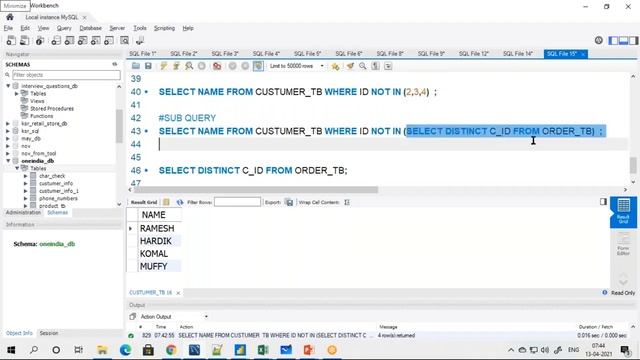Click the stop execution icon
640x360 pixels.
pyautogui.click(x=202, y=66)
